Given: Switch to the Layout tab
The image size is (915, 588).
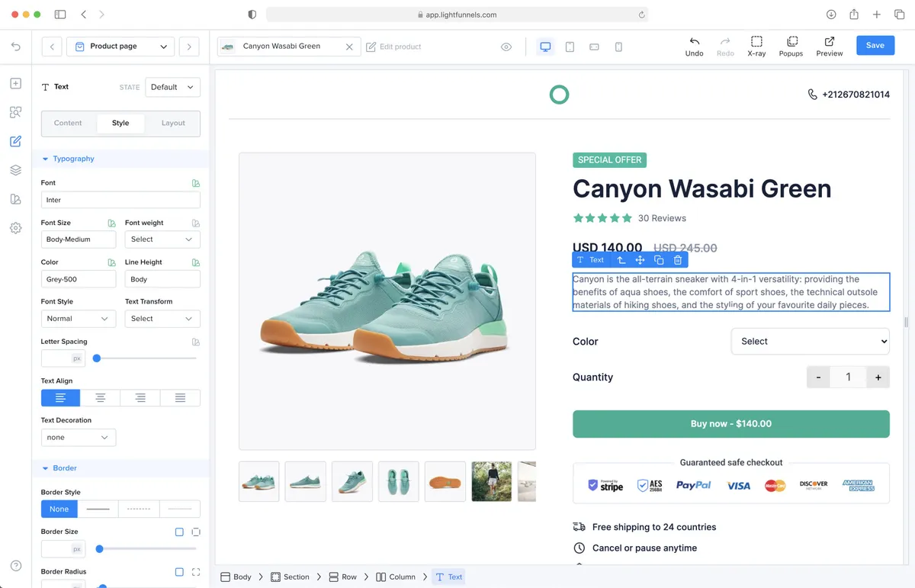Looking at the screenshot, I should point(173,123).
